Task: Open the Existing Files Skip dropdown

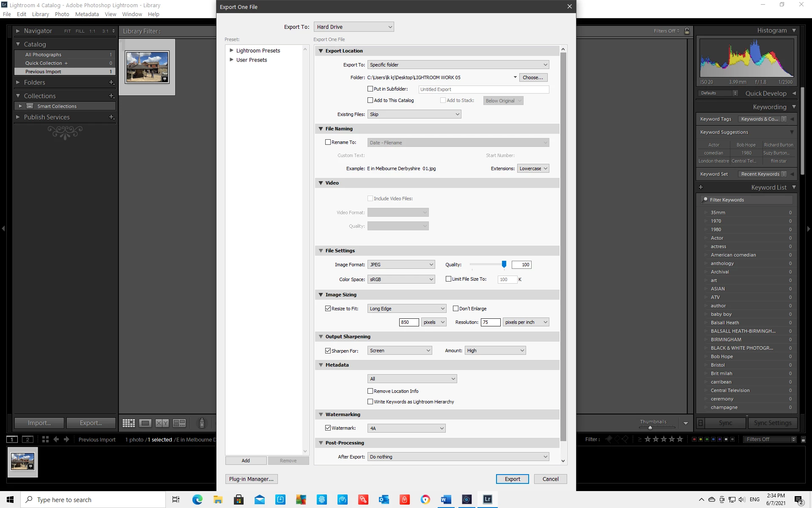Action: 414,114
